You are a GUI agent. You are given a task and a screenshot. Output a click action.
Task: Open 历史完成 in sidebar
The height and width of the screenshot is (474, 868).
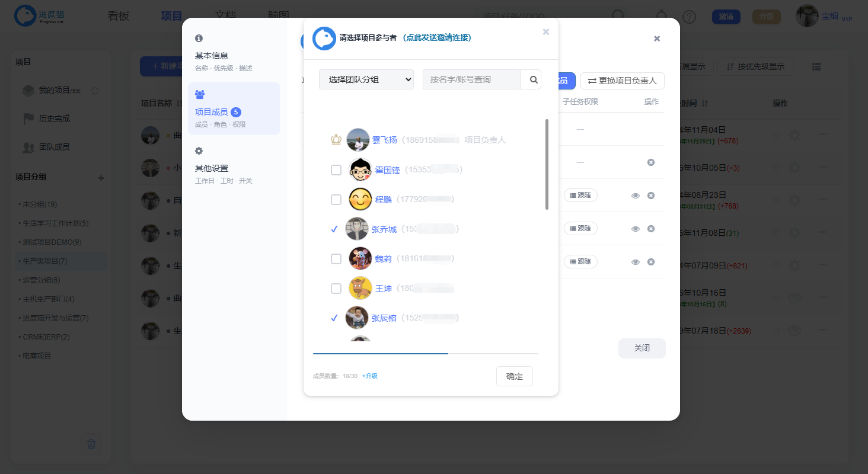(x=46, y=118)
